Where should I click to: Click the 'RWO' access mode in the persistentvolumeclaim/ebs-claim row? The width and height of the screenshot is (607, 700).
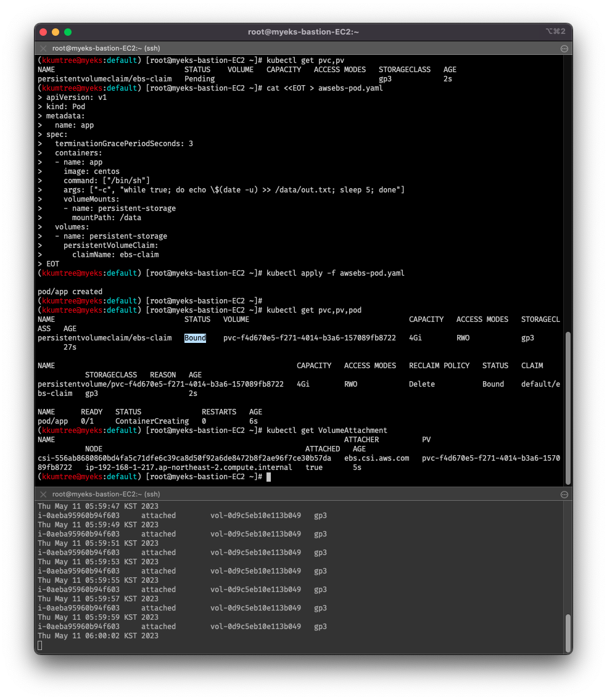(x=463, y=338)
